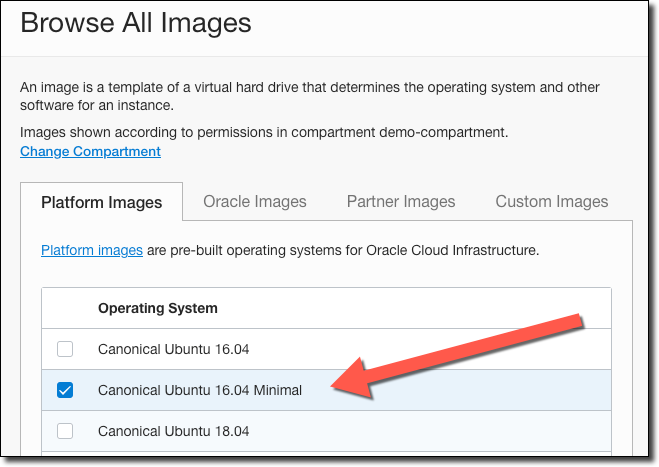Image resolution: width=659 pixels, height=467 pixels.
Task: Click the Operating System column header
Action: click(x=158, y=308)
